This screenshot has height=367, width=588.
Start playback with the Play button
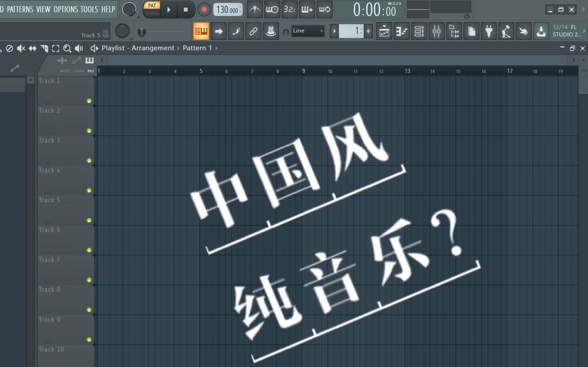pos(169,9)
